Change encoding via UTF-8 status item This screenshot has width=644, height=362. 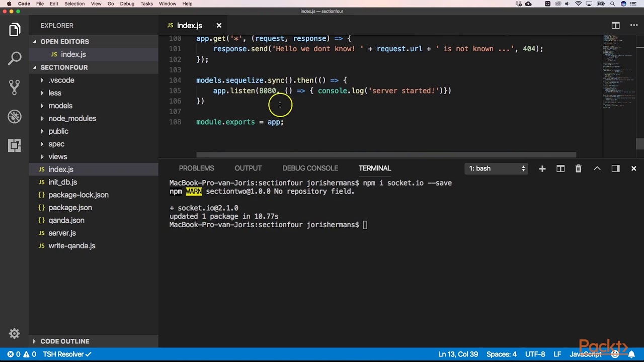click(535, 354)
